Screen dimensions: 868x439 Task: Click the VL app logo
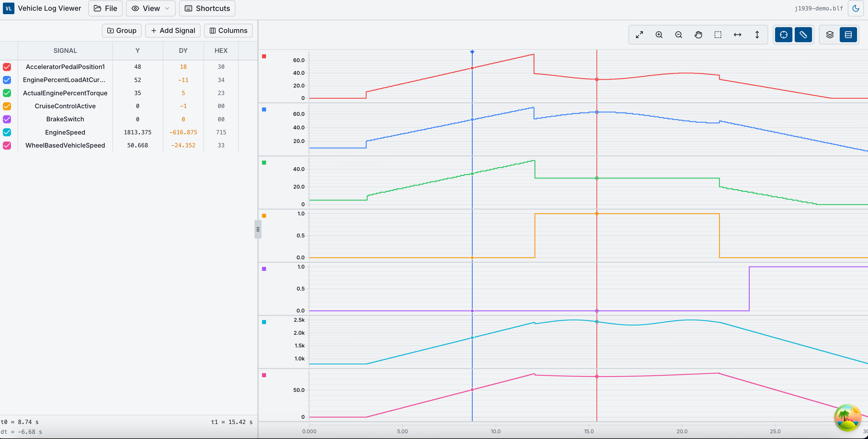click(x=8, y=8)
